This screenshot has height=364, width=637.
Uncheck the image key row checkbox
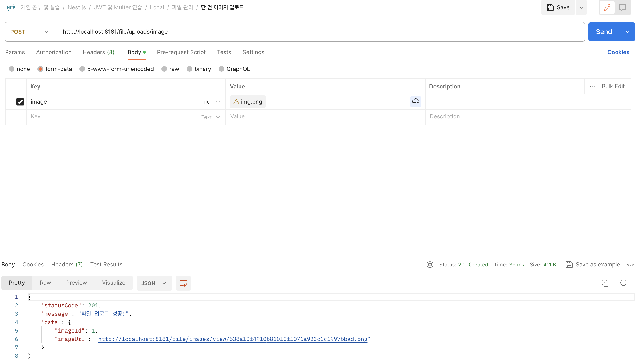20,102
